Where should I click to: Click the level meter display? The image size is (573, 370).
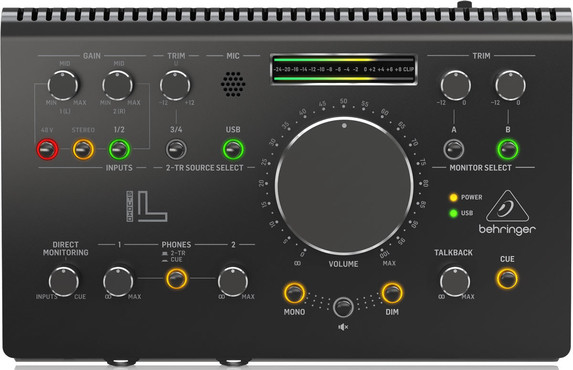(x=344, y=69)
